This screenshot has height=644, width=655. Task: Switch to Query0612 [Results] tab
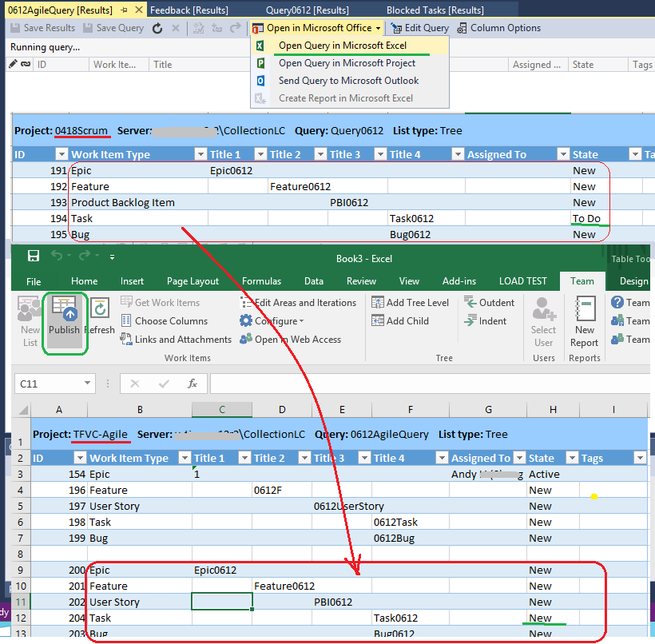(307, 10)
